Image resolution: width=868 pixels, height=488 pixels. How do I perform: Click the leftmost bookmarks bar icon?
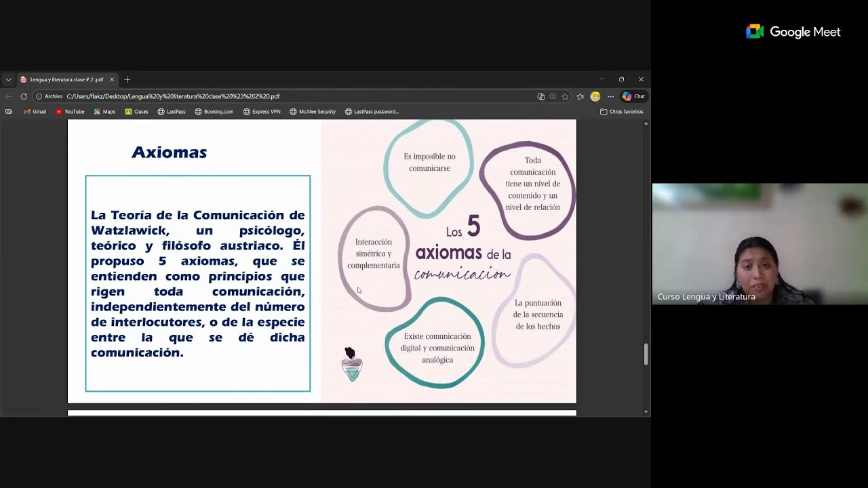click(x=8, y=112)
